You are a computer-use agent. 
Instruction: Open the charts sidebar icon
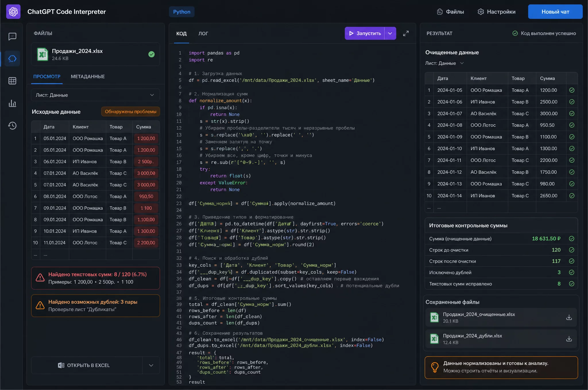point(12,103)
